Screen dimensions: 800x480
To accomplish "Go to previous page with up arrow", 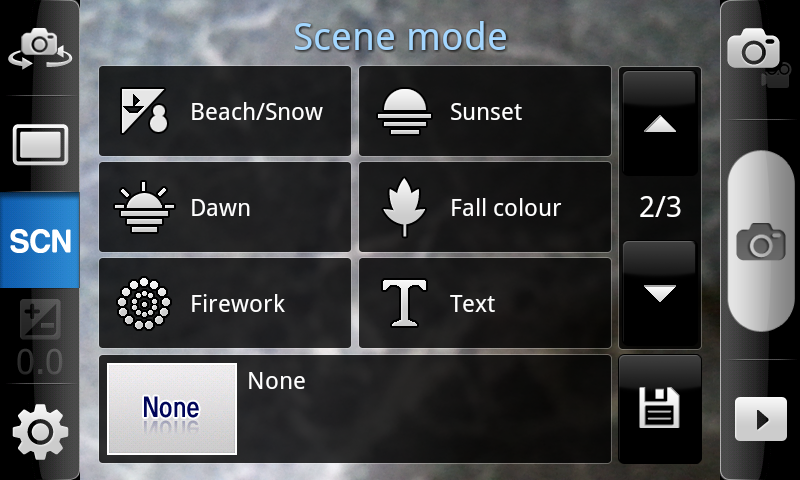I will [659, 123].
